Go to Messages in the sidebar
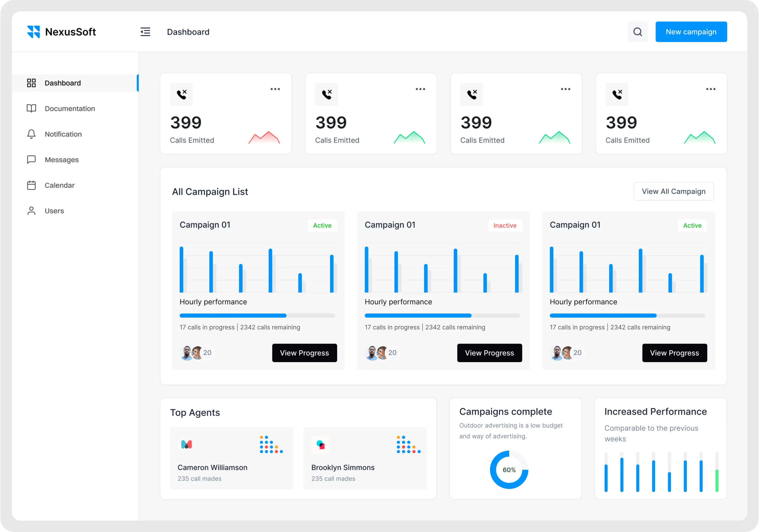Screen dimensions: 759x532 [62, 160]
